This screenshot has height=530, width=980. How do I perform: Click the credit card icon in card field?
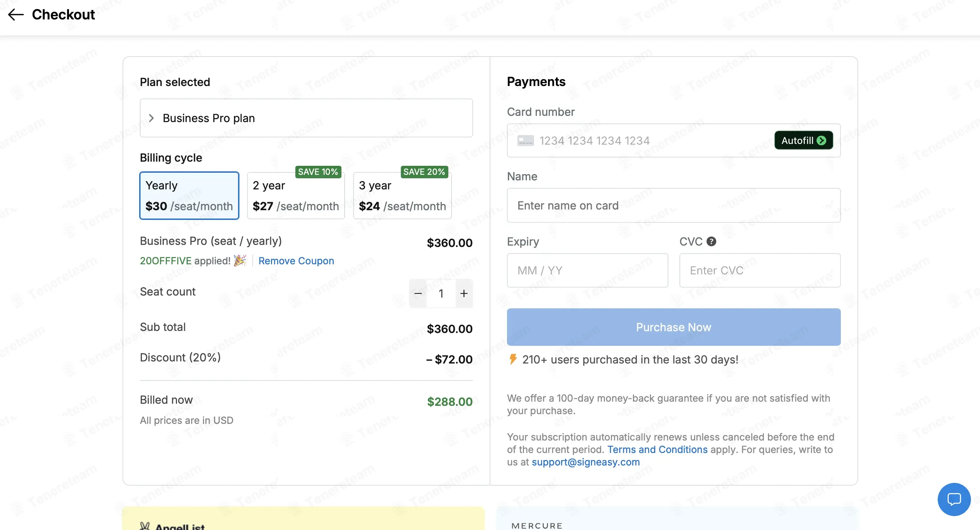click(525, 141)
